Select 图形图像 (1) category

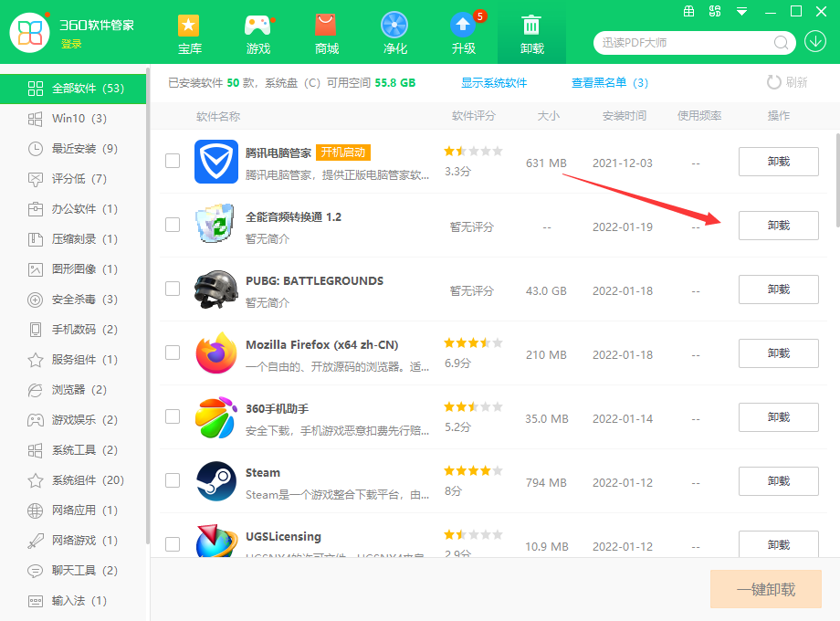[73, 269]
